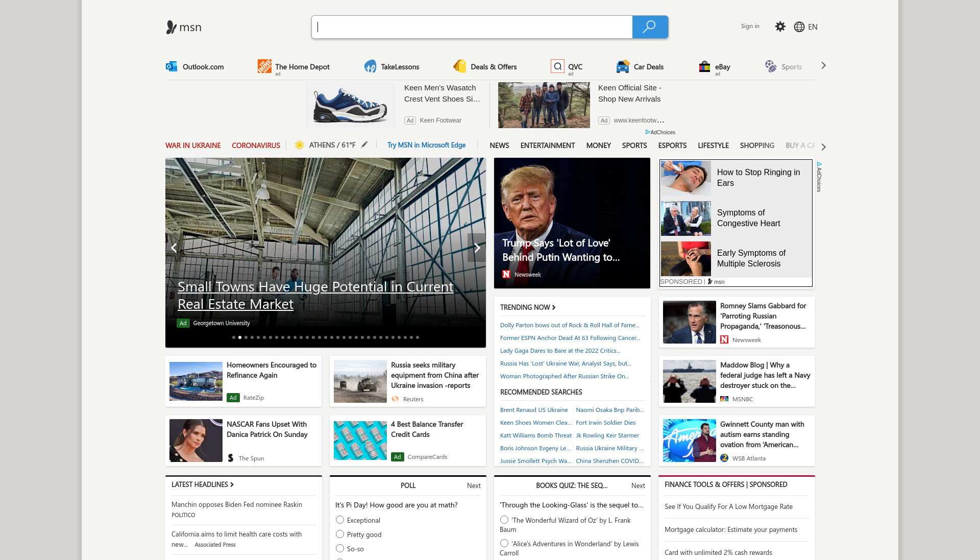Open the SHOPPING nav tab
Image resolution: width=980 pixels, height=560 pixels.
pyautogui.click(x=757, y=145)
